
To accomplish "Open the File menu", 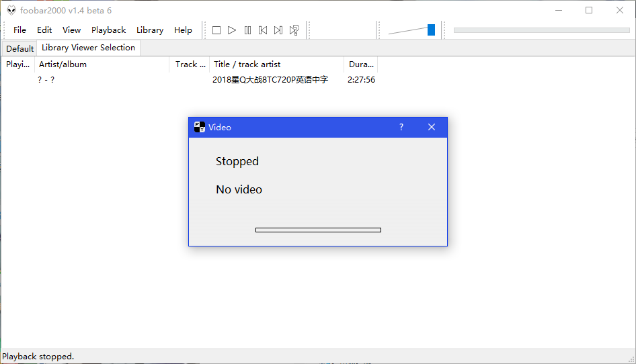I will click(x=19, y=30).
